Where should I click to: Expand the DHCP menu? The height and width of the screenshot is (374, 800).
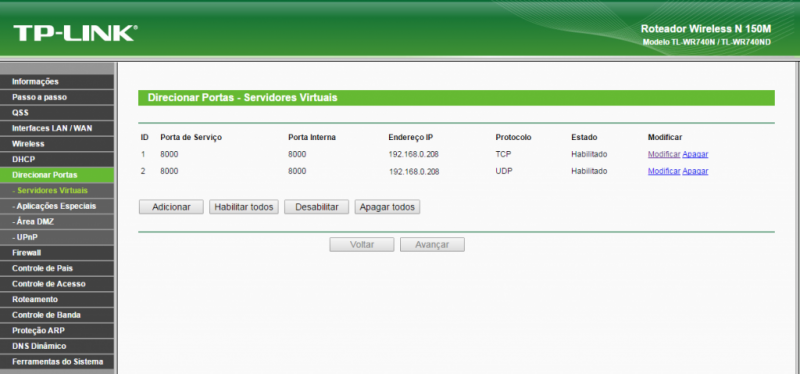(57, 159)
